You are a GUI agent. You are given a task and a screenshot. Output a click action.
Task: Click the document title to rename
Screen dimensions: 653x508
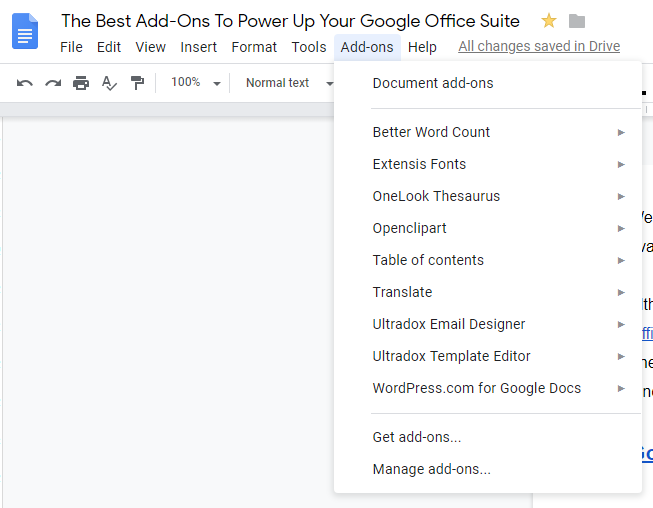(x=290, y=21)
